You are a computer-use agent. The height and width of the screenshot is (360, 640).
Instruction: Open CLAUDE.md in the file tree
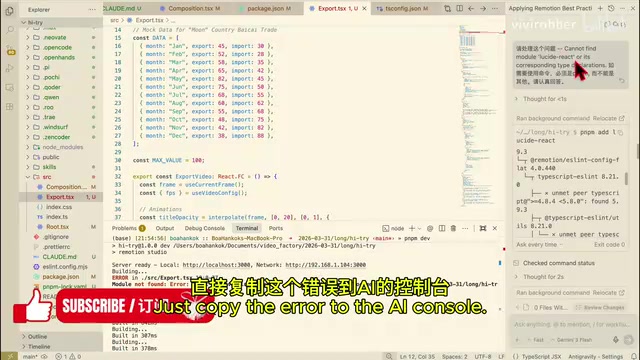point(59,257)
